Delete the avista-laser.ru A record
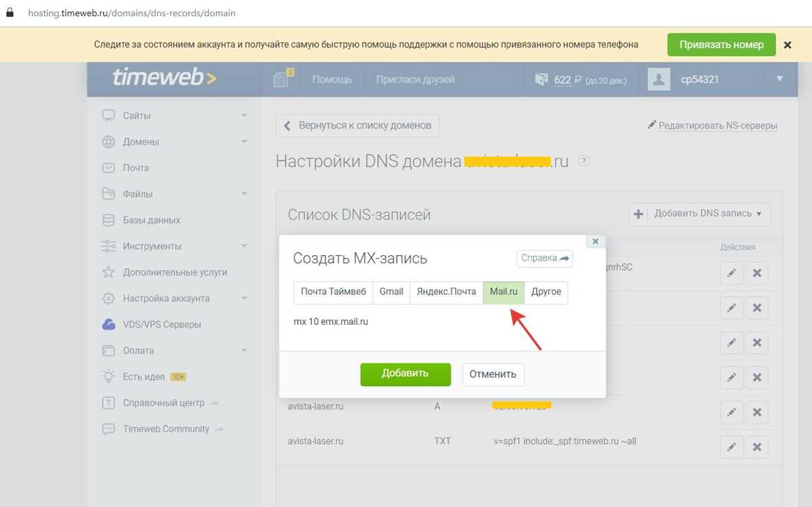The image size is (812, 507). coord(757,412)
